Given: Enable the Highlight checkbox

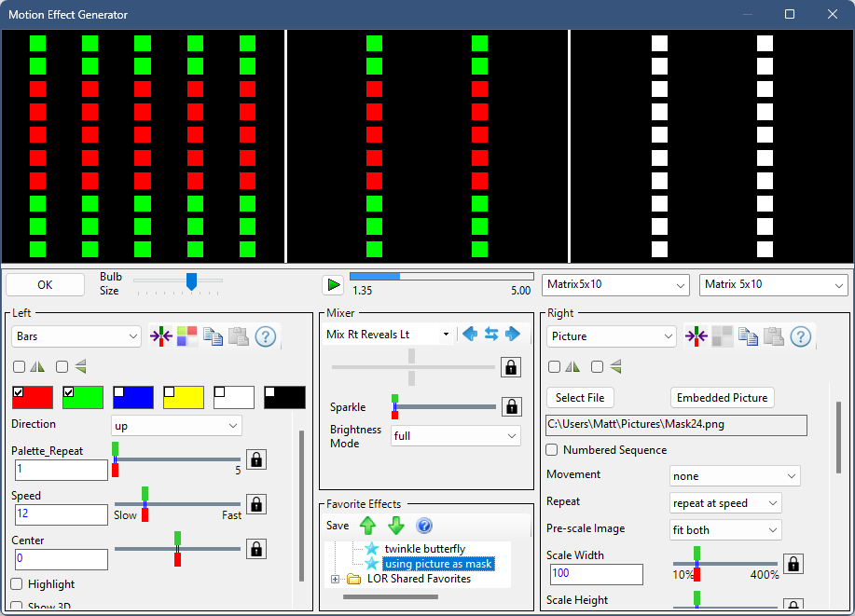Looking at the screenshot, I should tap(17, 583).
